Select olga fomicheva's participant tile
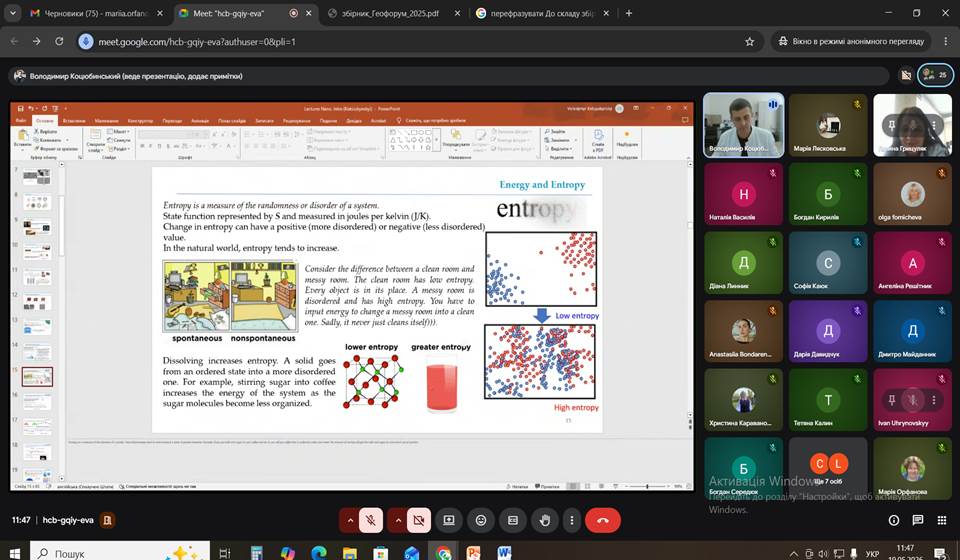 pos(912,194)
